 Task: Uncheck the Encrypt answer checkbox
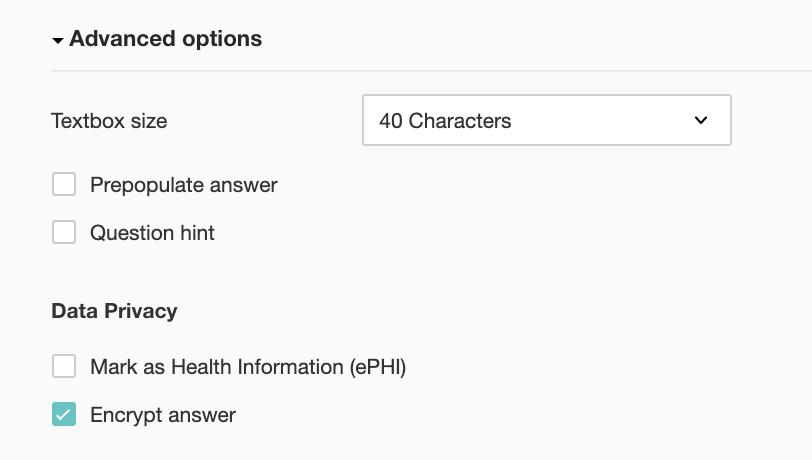coord(64,415)
